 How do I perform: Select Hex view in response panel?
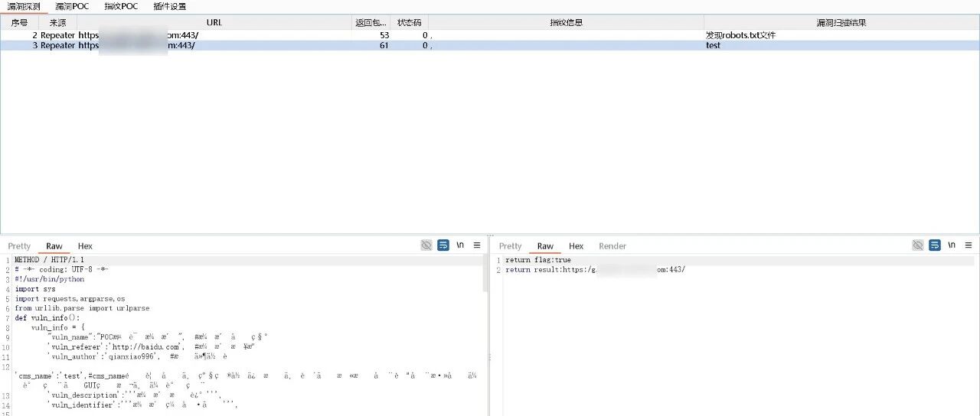[577, 246]
